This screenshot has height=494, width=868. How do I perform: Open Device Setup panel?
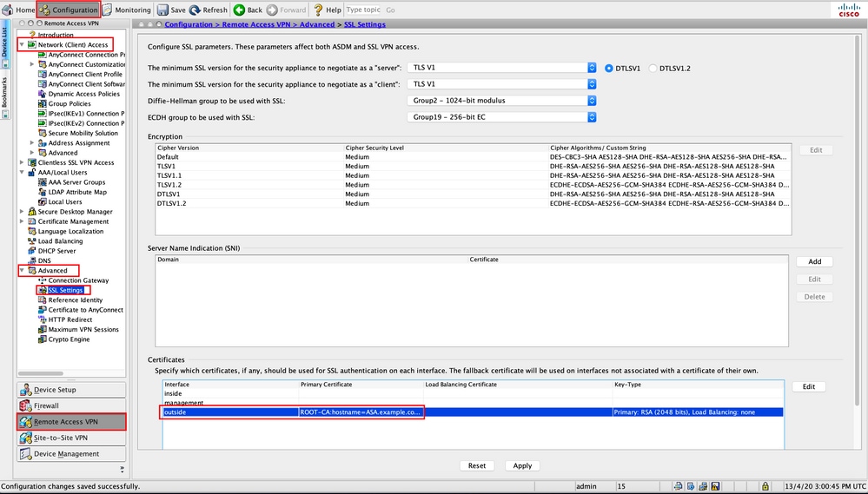tap(71, 390)
